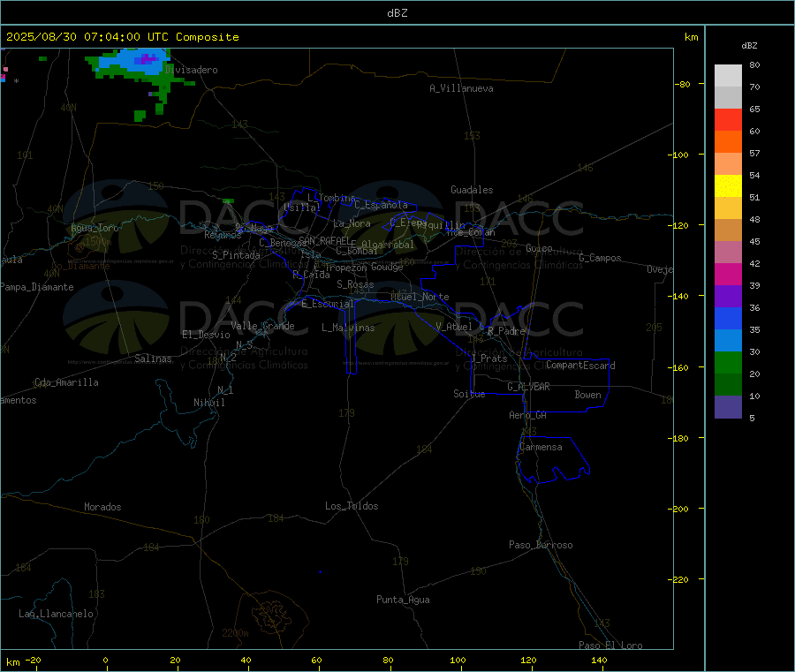The image size is (795, 672).
Task: Click the small green echo near Reyunos
Action: point(228,201)
